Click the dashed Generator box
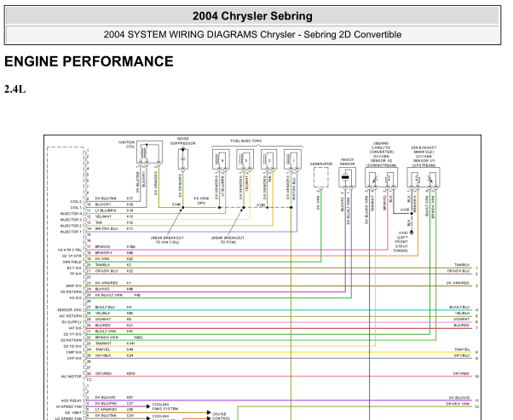 pos(321,177)
